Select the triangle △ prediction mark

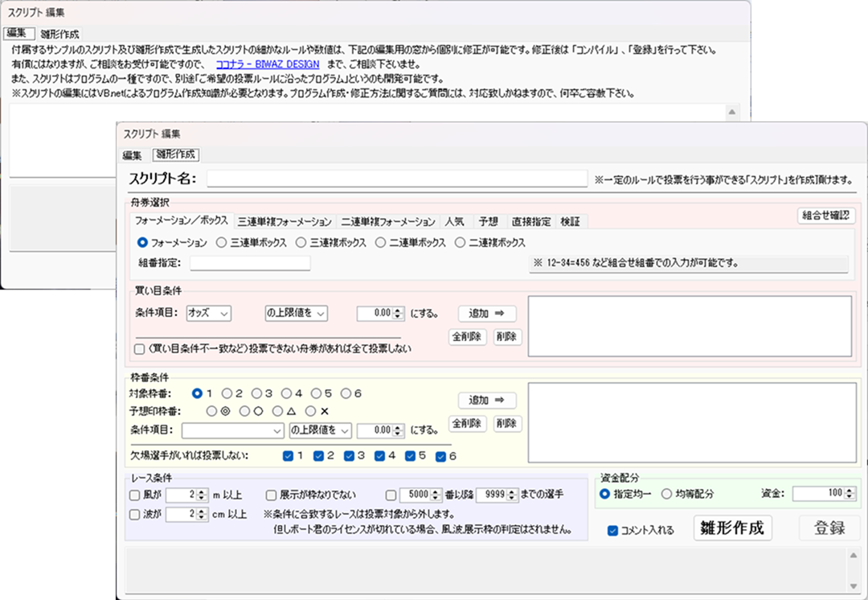(x=278, y=410)
